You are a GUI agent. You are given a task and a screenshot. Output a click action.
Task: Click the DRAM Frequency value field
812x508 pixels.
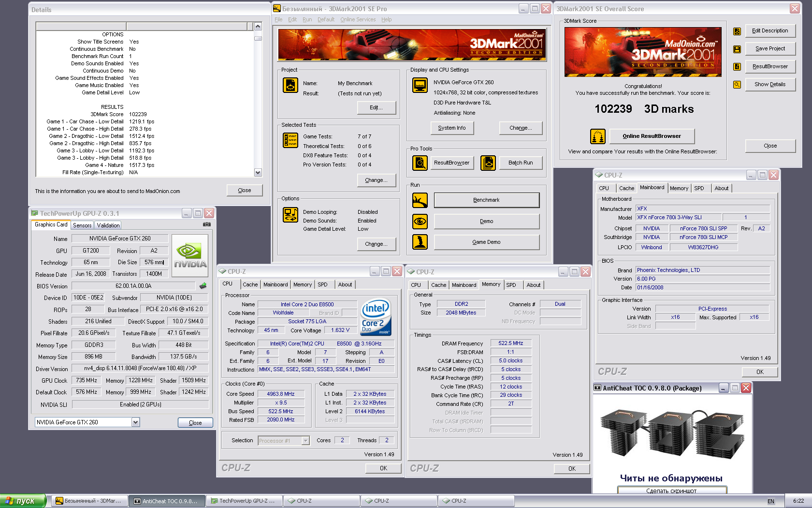511,344
